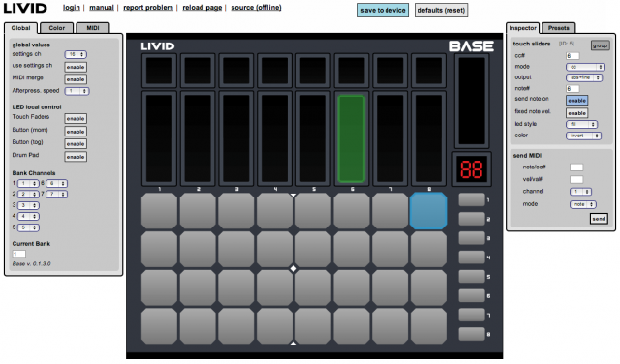Screen dimensions: 620x364
Task: Switch to the Color tab
Action: coord(56,28)
